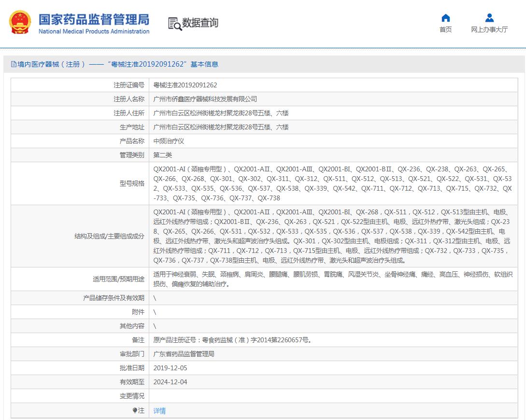Image resolution: width=526 pixels, height=420 pixels.
Task: Click the 数据查询 heading text
Action: click(x=200, y=23)
